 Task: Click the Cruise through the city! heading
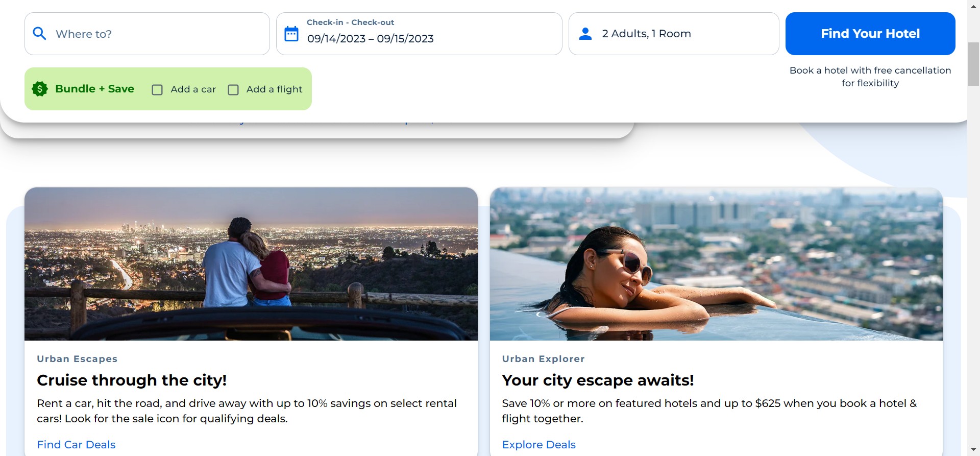click(132, 380)
